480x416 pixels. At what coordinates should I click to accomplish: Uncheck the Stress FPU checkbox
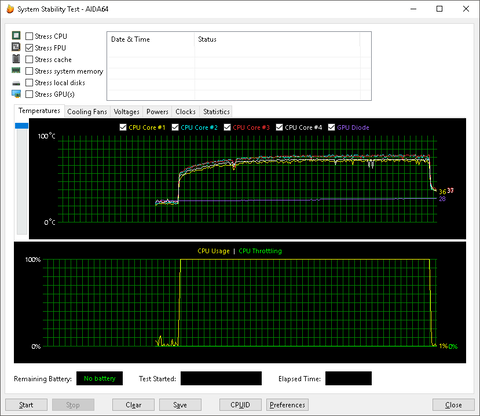tap(29, 48)
